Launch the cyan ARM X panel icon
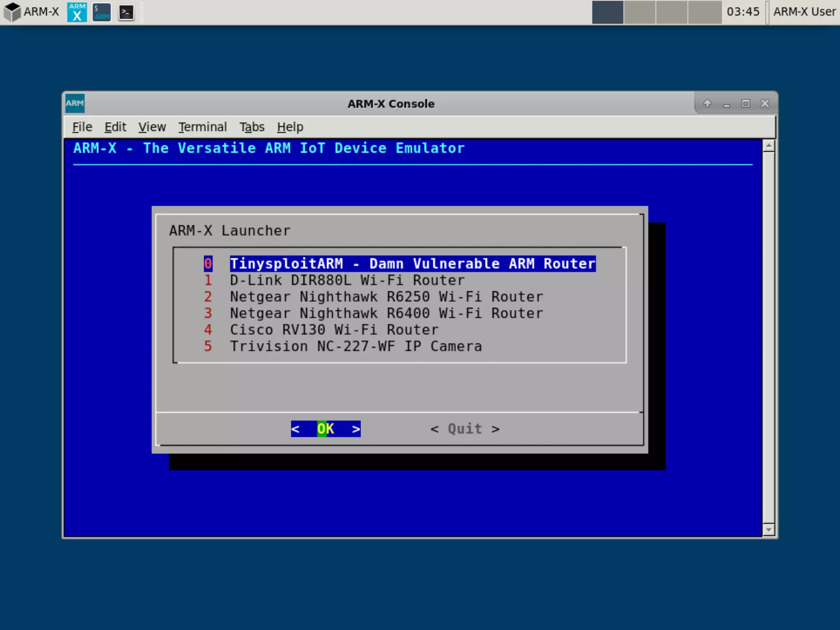The height and width of the screenshot is (630, 840). [77, 12]
